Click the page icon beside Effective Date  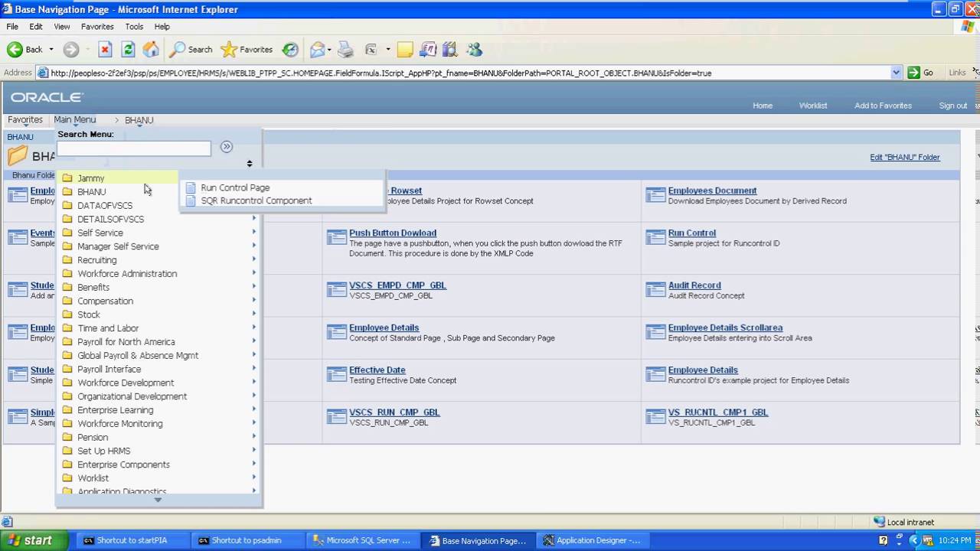pyautogui.click(x=337, y=375)
